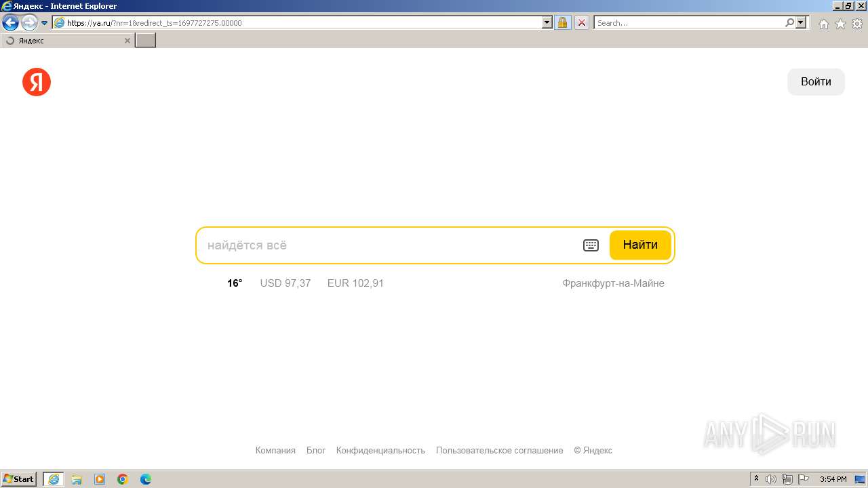
Task: Close the Яндекс tab
Action: [x=127, y=41]
